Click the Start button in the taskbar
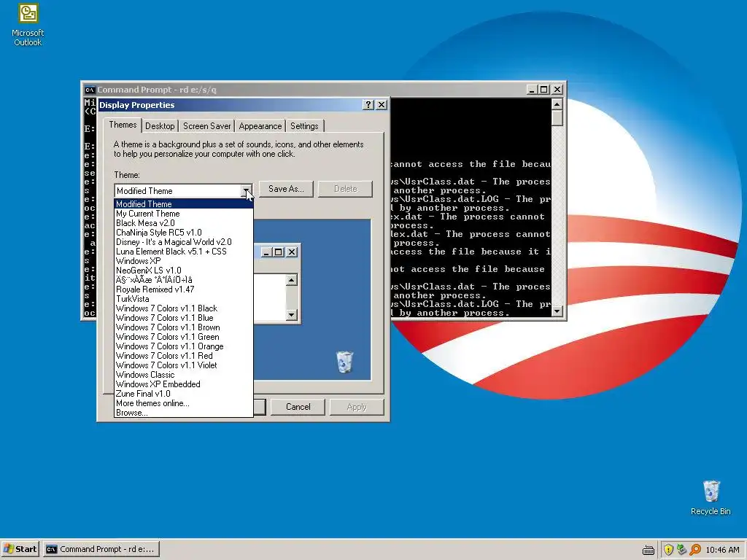This screenshot has height=560, width=747. [x=20, y=549]
